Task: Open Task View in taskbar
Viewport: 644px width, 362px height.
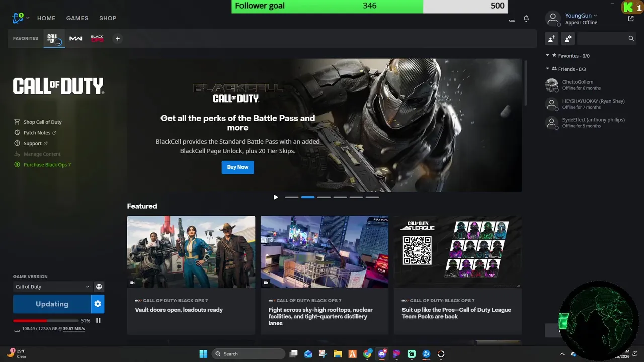Action: (294, 354)
